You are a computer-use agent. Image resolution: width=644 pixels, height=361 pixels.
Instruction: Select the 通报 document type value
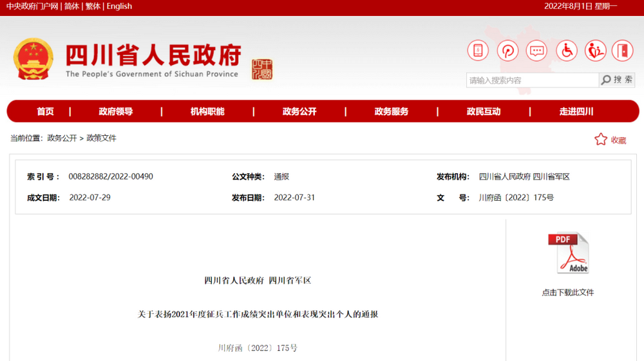click(282, 177)
